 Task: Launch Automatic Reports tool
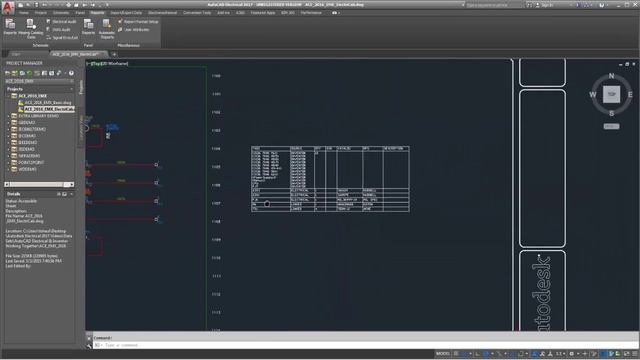tap(107, 29)
